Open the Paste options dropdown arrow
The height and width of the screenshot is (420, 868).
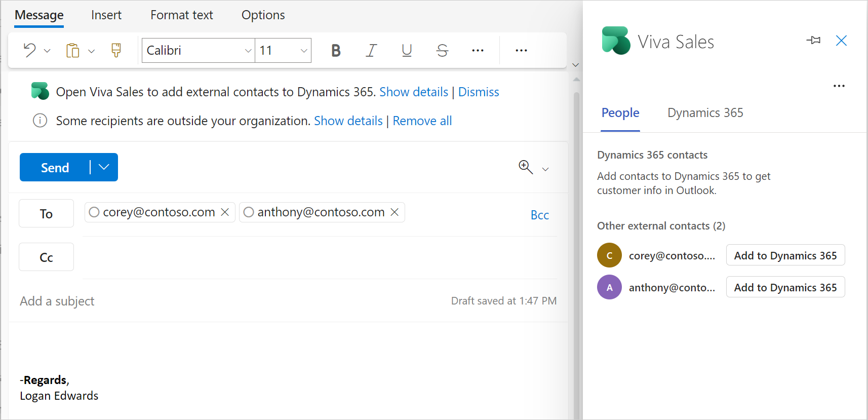tap(92, 51)
